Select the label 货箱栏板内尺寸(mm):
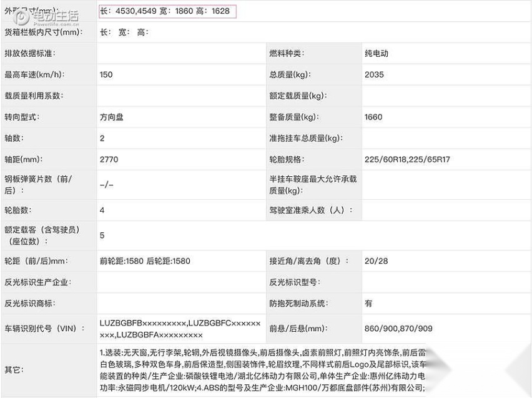The image size is (532, 398). coord(44,32)
